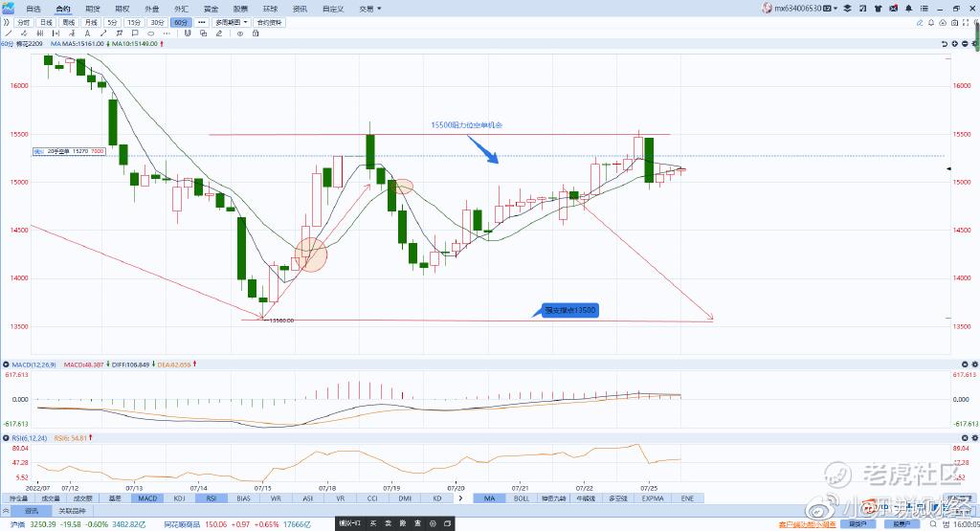Select the 30分 timeframe

click(158, 23)
